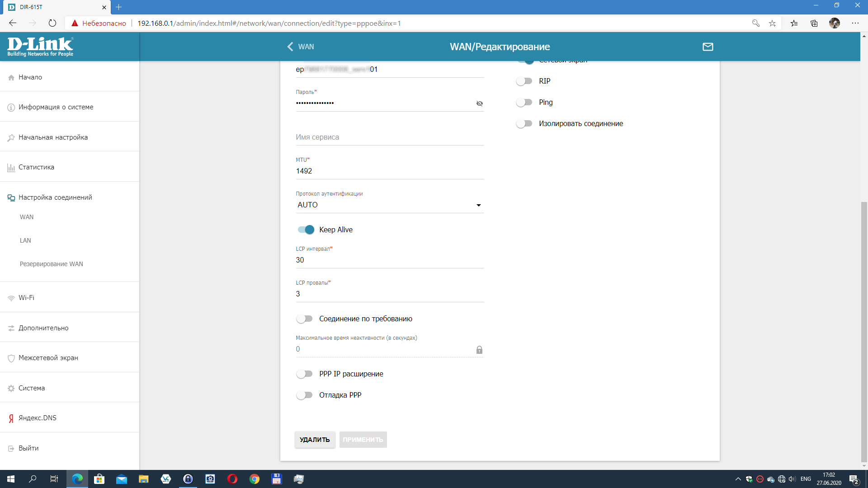Open Статистика section in sidebar

point(36,167)
